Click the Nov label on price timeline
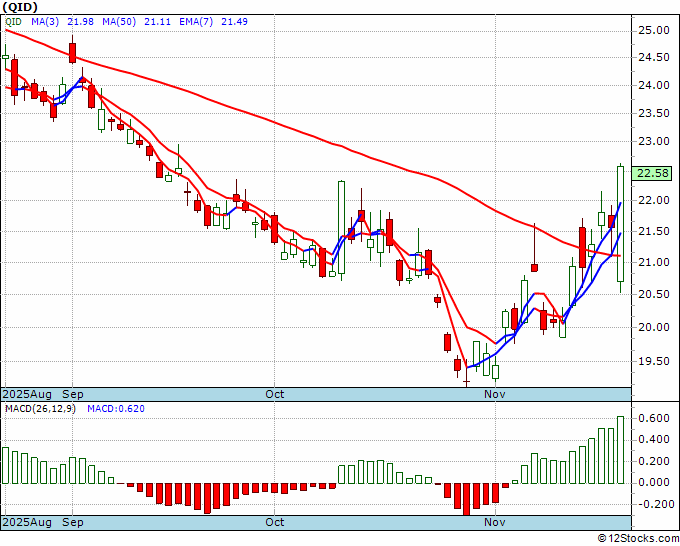Screen dimensions: 680x546 [495, 394]
